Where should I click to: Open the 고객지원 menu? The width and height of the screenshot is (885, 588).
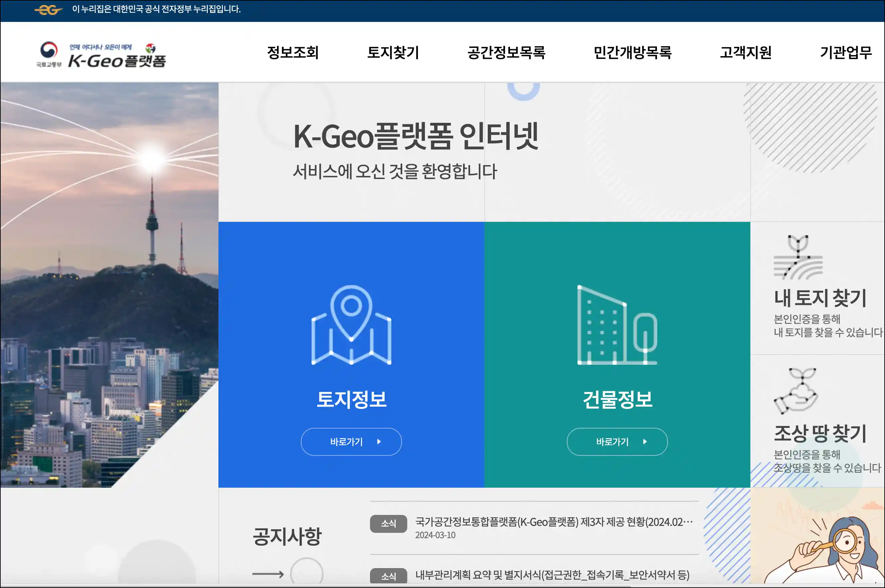(746, 52)
